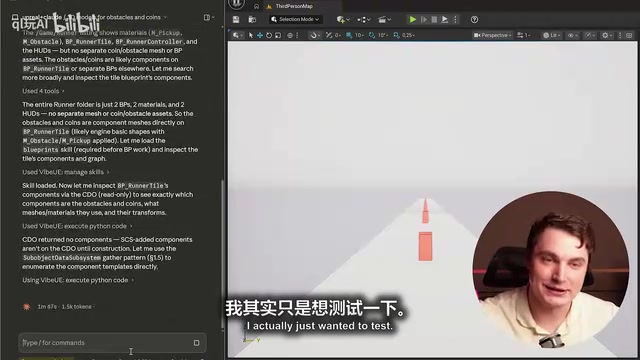This screenshot has height=360, width=640.
Task: Click the Advance single frame button
Action: tap(424, 19)
